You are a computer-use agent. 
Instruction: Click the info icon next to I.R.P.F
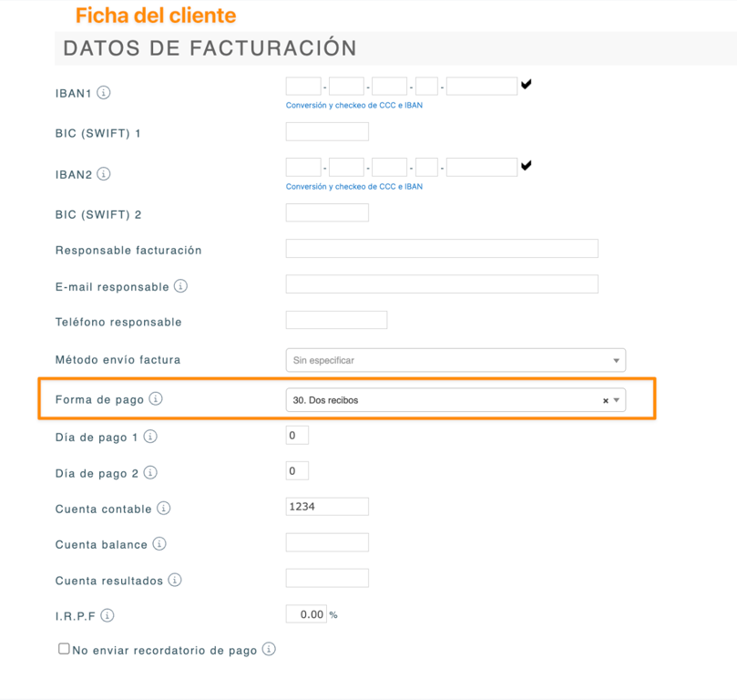(x=107, y=615)
